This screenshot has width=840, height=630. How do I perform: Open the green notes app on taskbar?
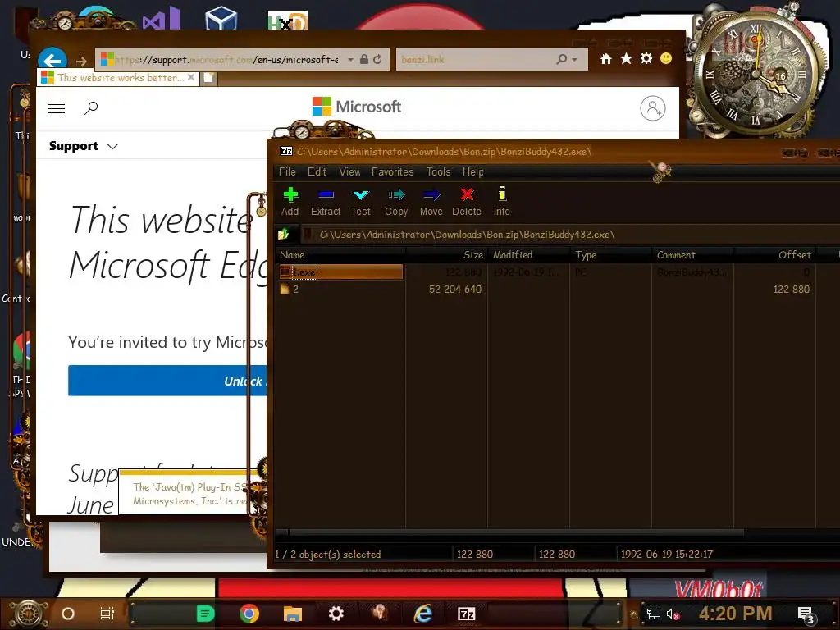click(205, 614)
